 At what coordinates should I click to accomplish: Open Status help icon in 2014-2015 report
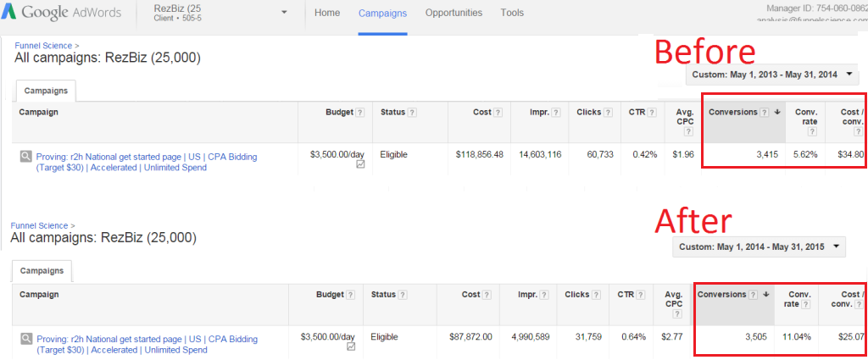pos(403,295)
